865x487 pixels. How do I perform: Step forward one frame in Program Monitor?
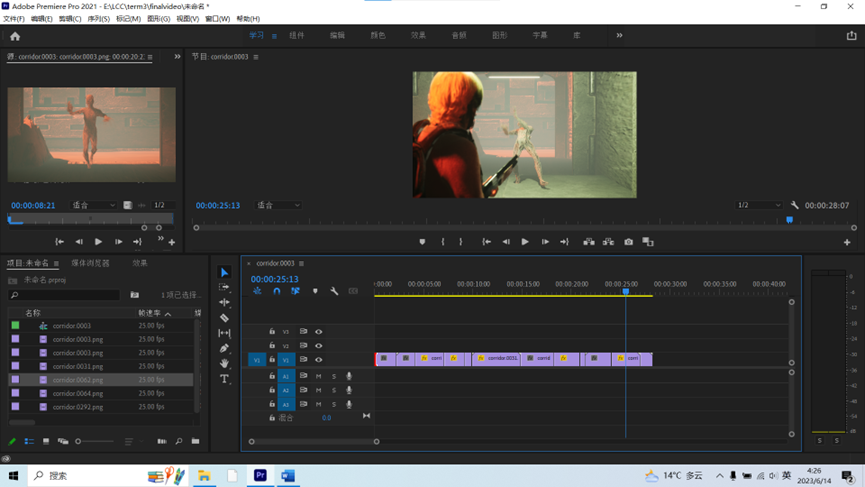[x=544, y=242]
